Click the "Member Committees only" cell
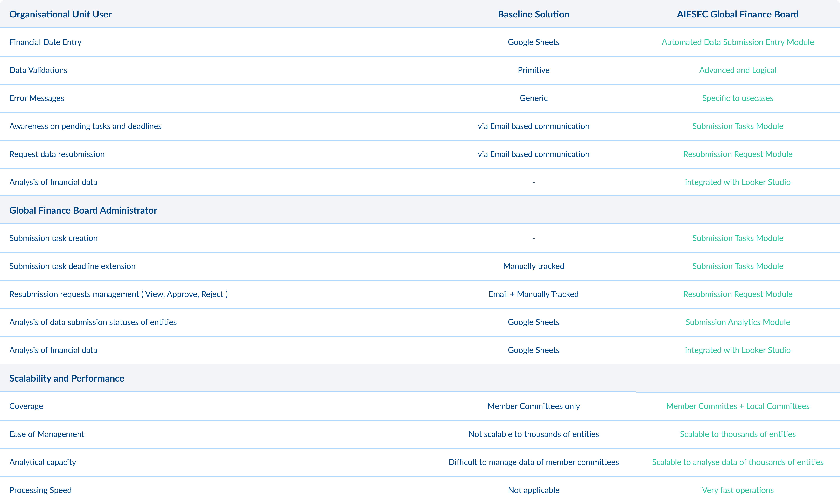The image size is (840, 504). click(533, 406)
